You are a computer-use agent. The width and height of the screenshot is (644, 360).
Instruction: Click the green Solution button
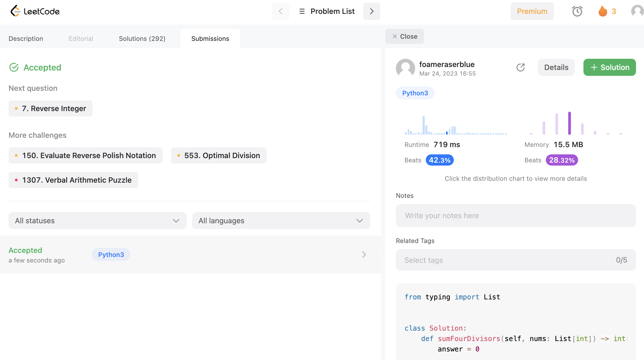pyautogui.click(x=609, y=67)
